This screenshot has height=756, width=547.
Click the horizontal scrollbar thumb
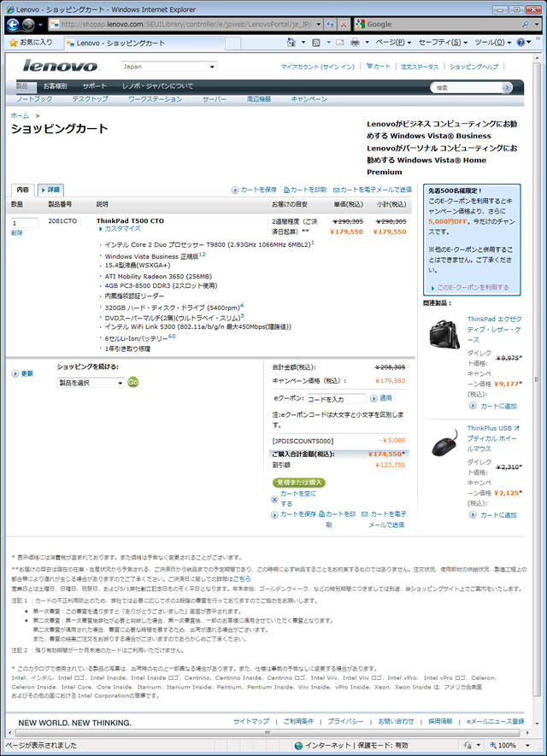(x=267, y=733)
